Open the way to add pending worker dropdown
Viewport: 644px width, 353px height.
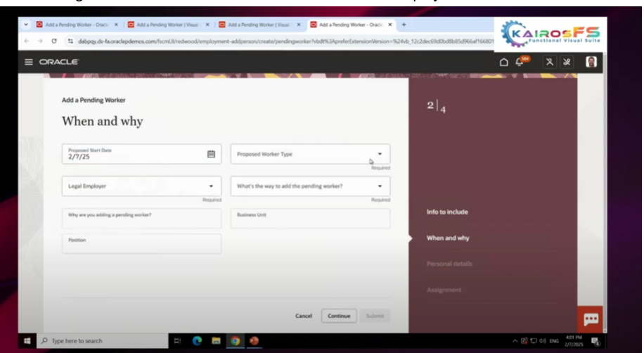pyautogui.click(x=380, y=186)
